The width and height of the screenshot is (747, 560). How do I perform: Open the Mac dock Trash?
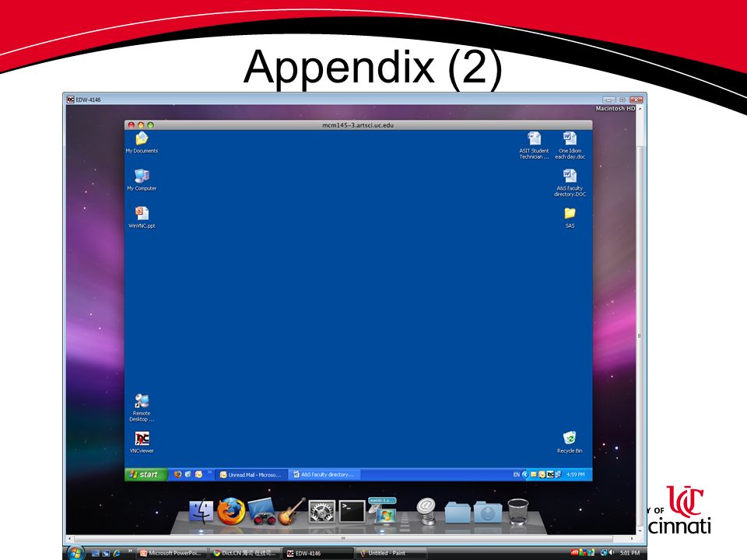pyautogui.click(x=518, y=512)
